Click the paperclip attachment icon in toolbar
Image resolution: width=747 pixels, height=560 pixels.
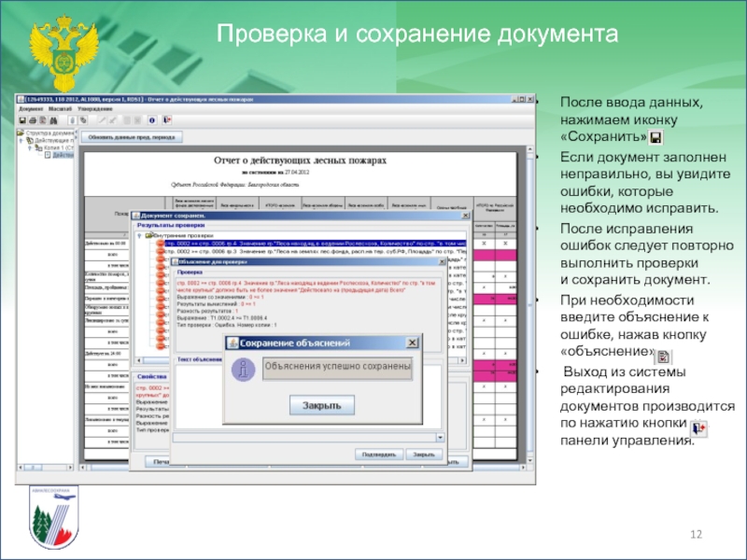click(73, 120)
